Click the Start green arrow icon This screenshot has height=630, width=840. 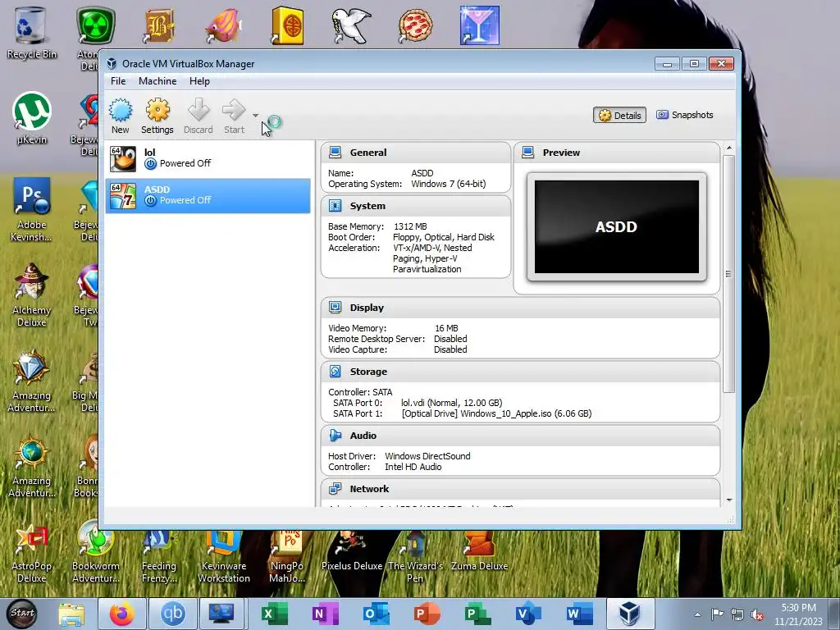tap(234, 111)
